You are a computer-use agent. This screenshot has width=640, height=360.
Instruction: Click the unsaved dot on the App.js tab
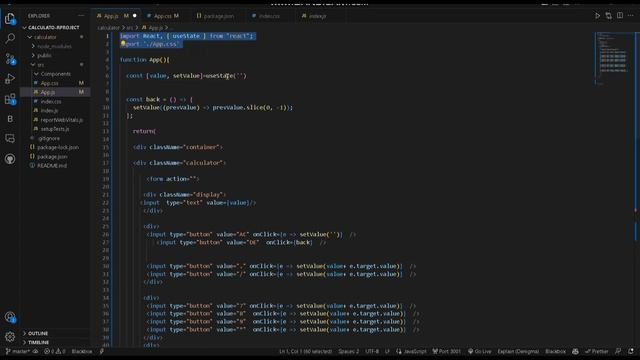(134, 16)
